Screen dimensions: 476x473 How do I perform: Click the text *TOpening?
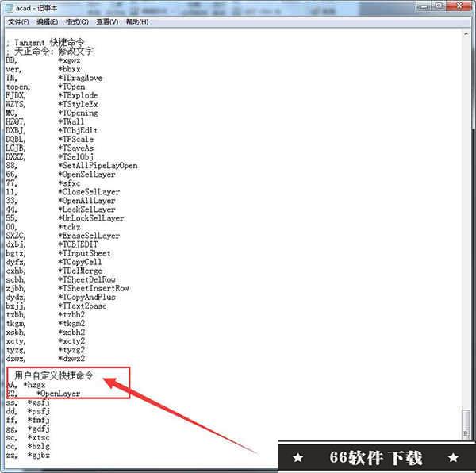79,113
